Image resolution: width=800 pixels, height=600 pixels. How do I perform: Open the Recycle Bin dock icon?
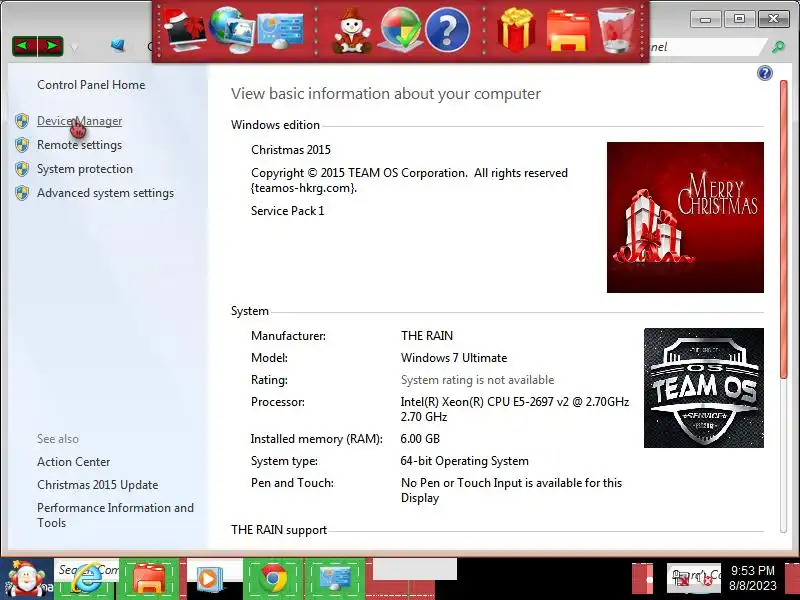[x=616, y=31]
